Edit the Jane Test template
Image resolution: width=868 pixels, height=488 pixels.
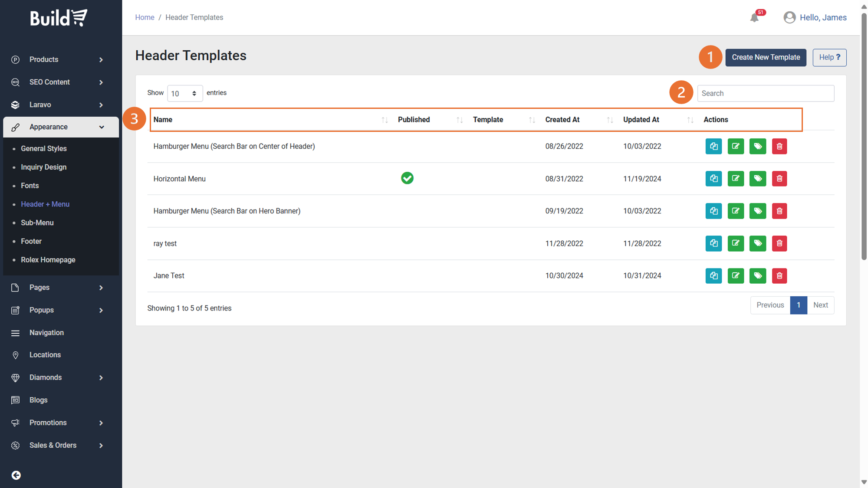pos(736,276)
